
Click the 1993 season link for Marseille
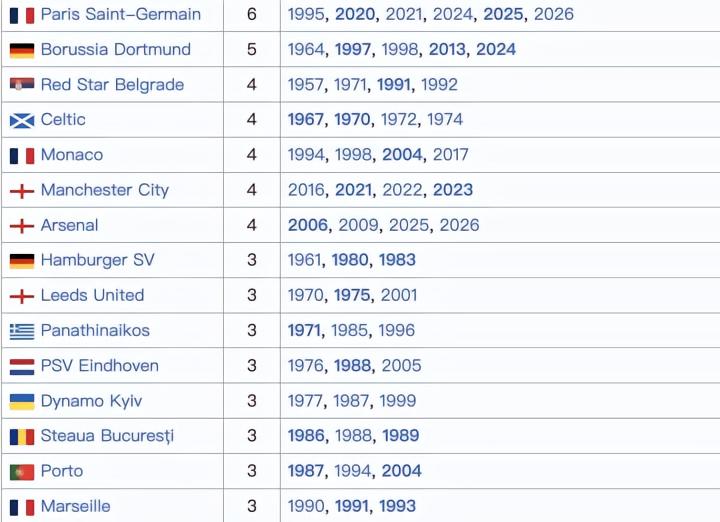pyautogui.click(x=397, y=507)
